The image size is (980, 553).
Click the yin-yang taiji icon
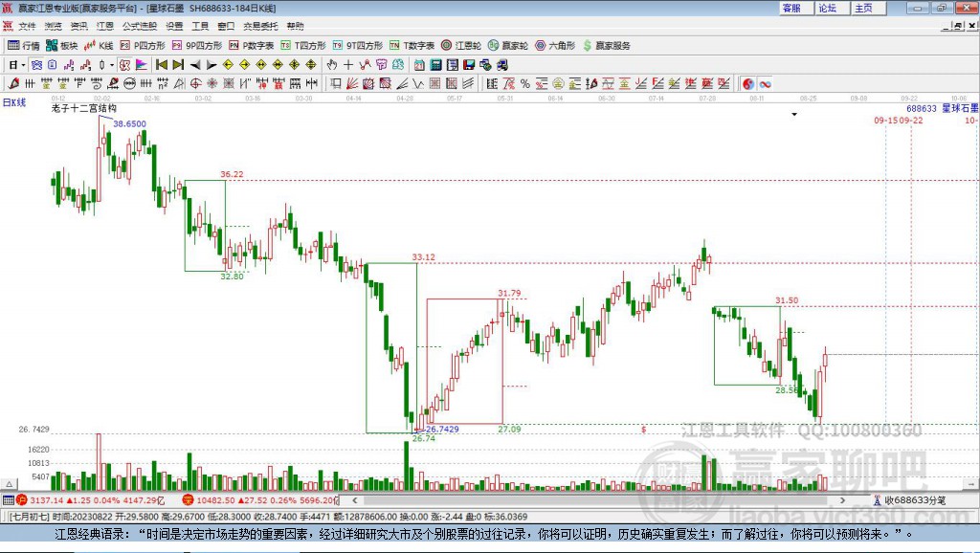[x=748, y=84]
